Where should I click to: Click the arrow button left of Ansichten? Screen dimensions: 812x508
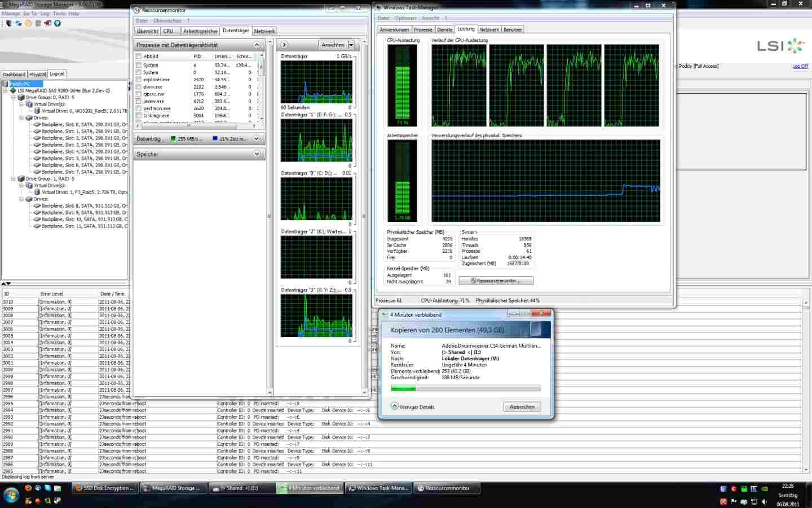tap(284, 45)
